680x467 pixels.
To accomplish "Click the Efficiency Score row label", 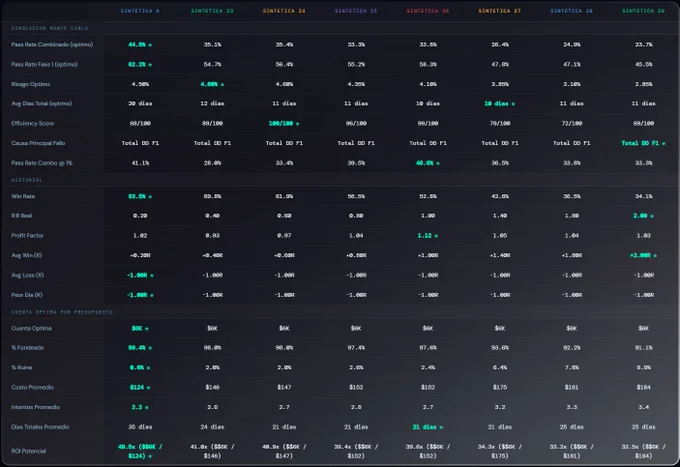I will (33, 124).
